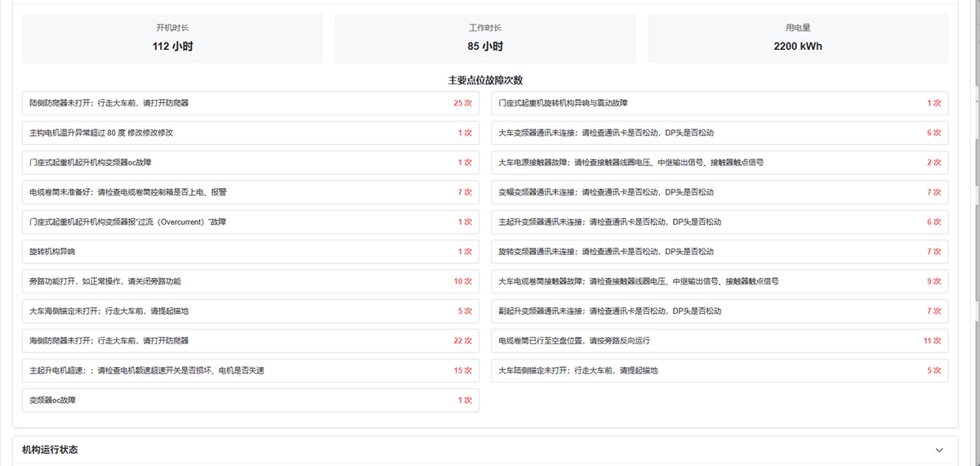Select the standalone 变频器oc故障 text
The image size is (980, 466).
[x=53, y=401]
